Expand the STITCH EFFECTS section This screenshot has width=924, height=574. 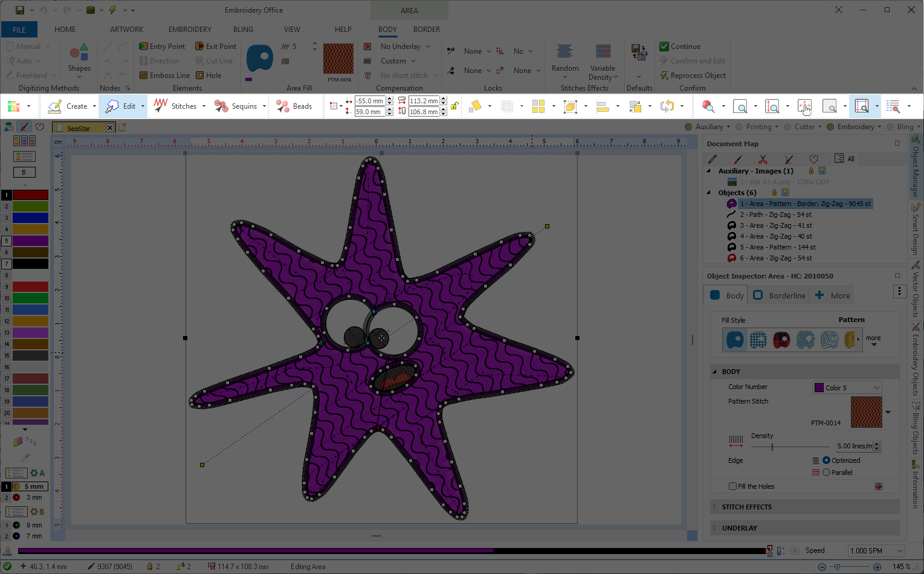pyautogui.click(x=746, y=507)
